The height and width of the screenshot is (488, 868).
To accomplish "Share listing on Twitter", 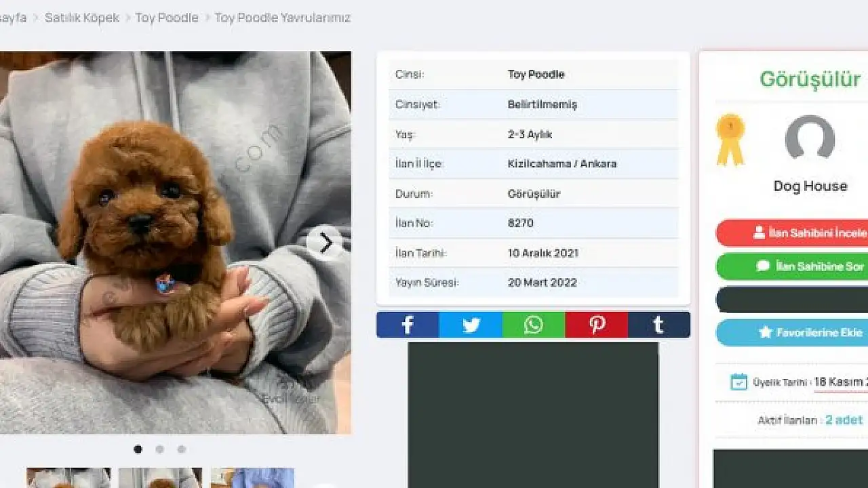I will tap(471, 325).
